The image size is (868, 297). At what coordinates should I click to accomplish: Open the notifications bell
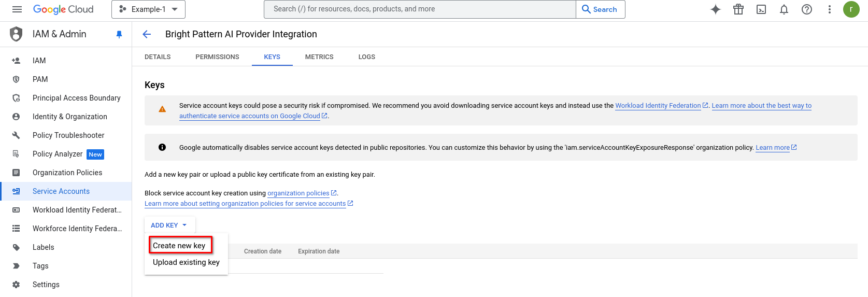coord(784,9)
